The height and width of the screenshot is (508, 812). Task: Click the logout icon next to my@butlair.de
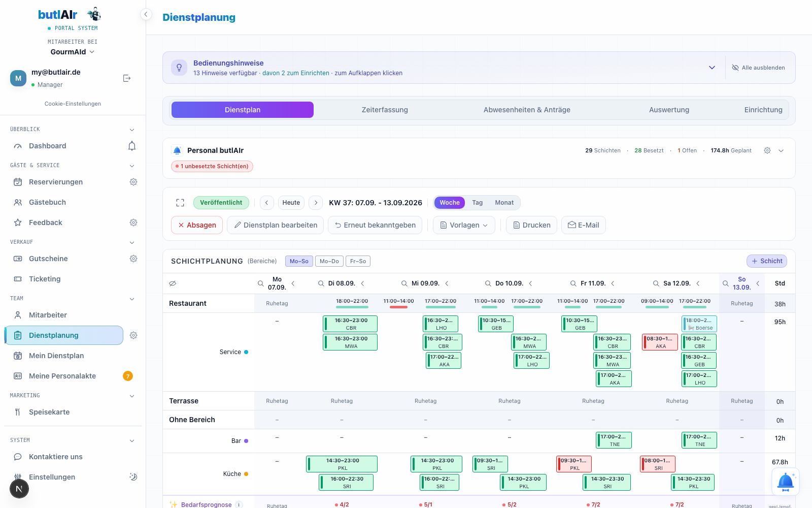coord(127,78)
